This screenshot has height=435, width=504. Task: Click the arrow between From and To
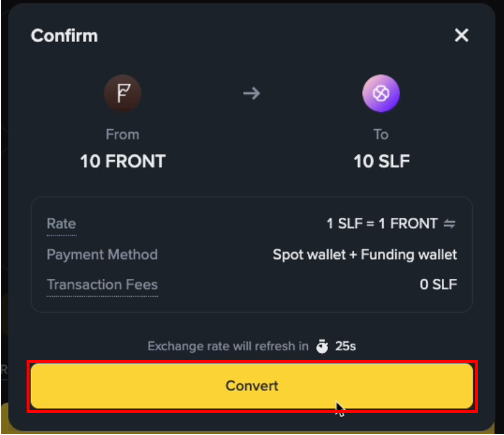pyautogui.click(x=252, y=93)
